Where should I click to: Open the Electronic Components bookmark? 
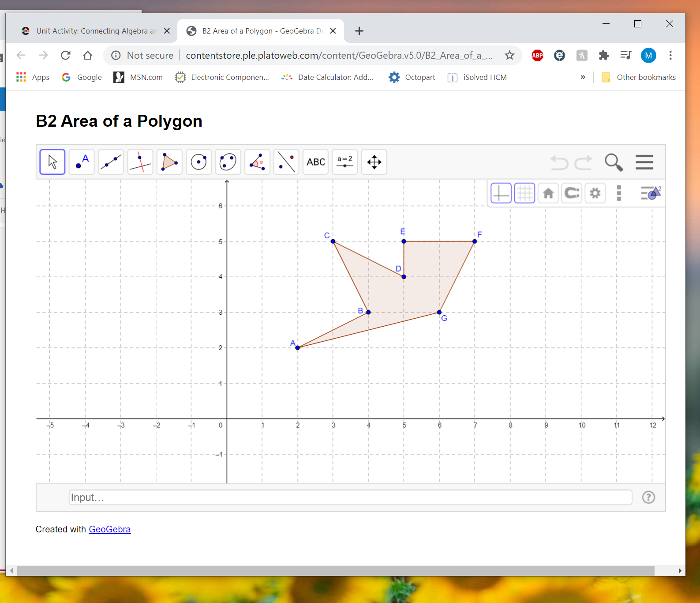tap(222, 77)
